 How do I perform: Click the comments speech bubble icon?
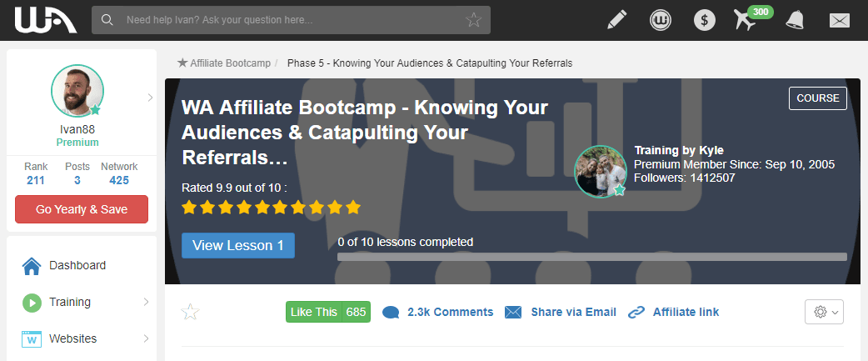click(391, 313)
